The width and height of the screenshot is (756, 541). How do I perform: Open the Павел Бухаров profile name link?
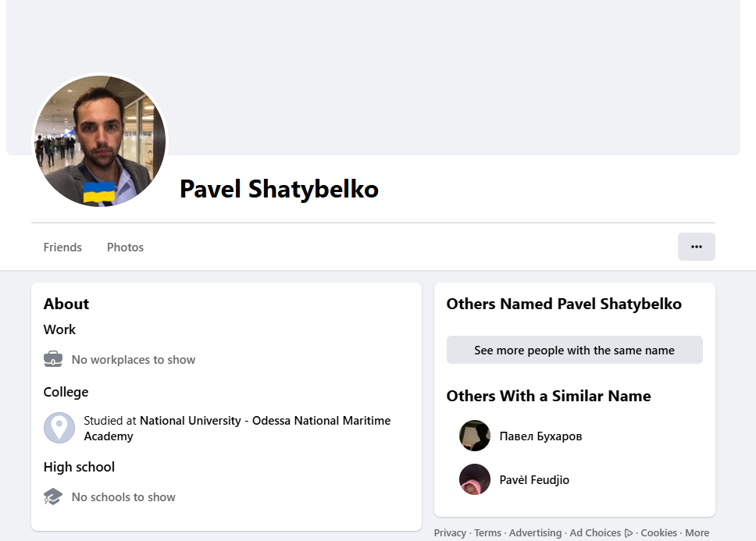(540, 436)
